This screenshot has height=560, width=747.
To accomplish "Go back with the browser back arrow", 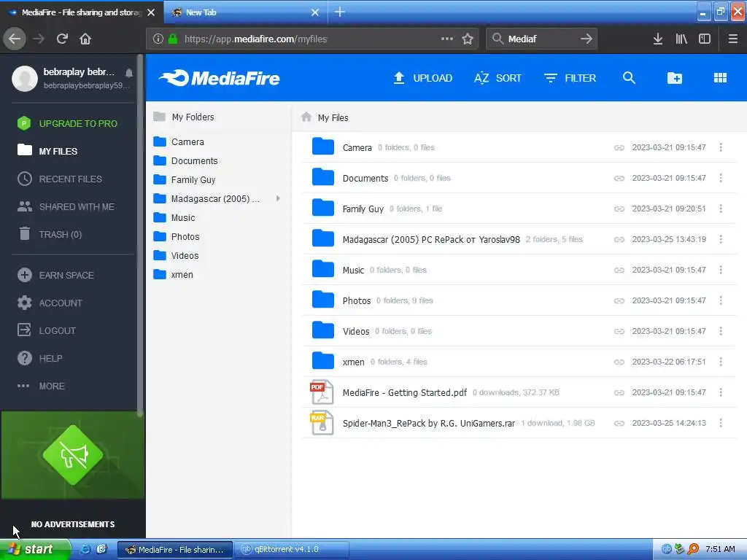I will click(15, 39).
